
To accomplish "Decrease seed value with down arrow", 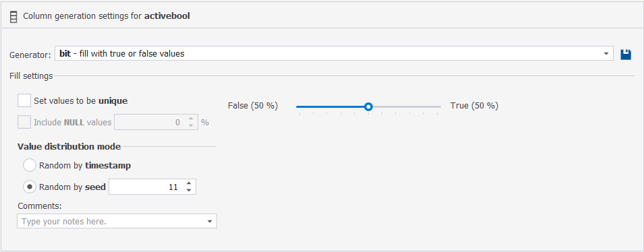I will point(189,190).
